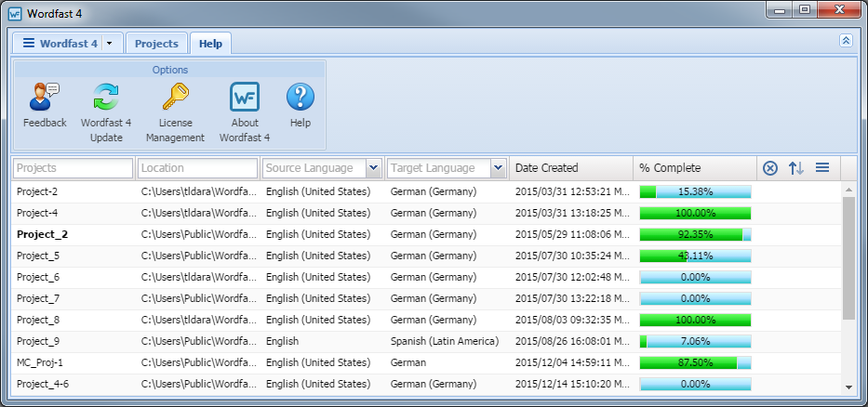Select the Project_5 row name

click(x=38, y=256)
